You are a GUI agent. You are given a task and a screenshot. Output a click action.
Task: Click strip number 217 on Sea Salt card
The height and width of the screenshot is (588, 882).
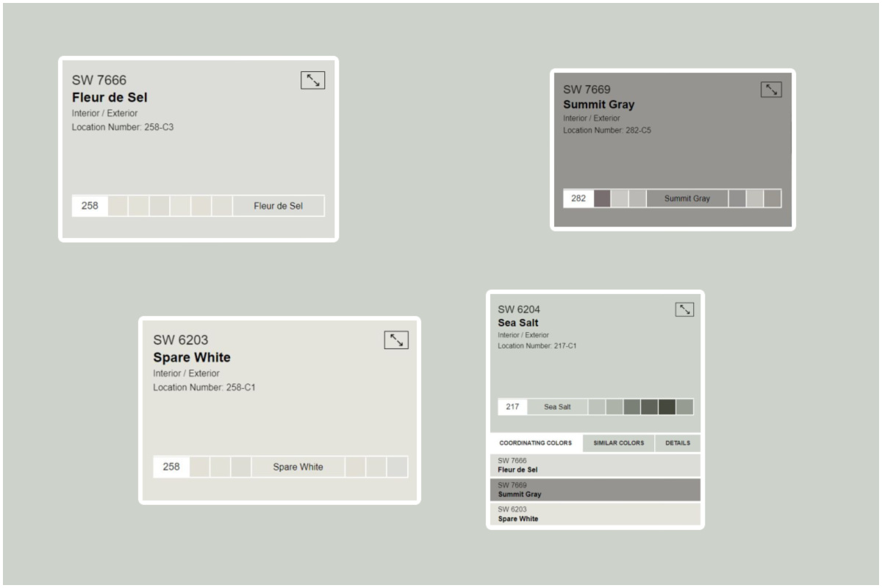512,407
